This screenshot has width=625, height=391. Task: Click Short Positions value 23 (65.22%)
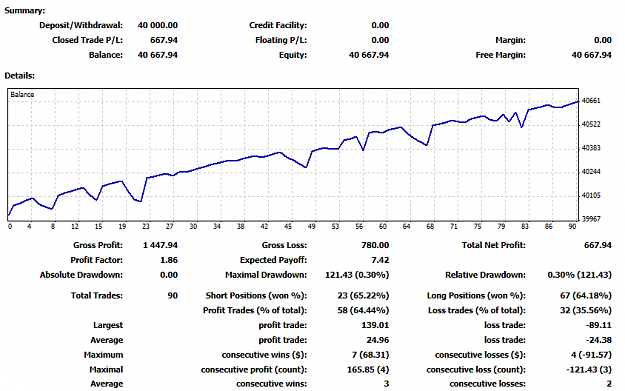(x=363, y=296)
